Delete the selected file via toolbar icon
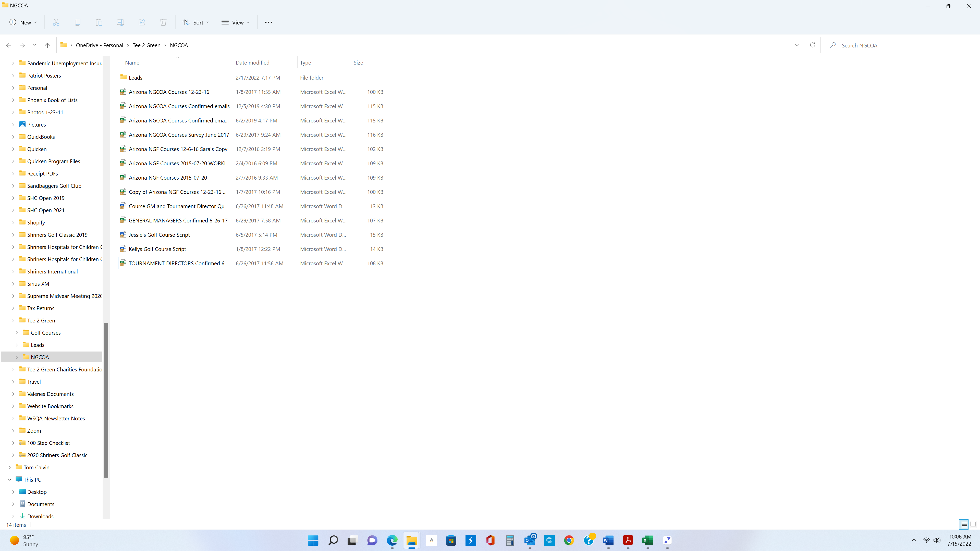Screen dimensions: 980x551 [x=163, y=22]
